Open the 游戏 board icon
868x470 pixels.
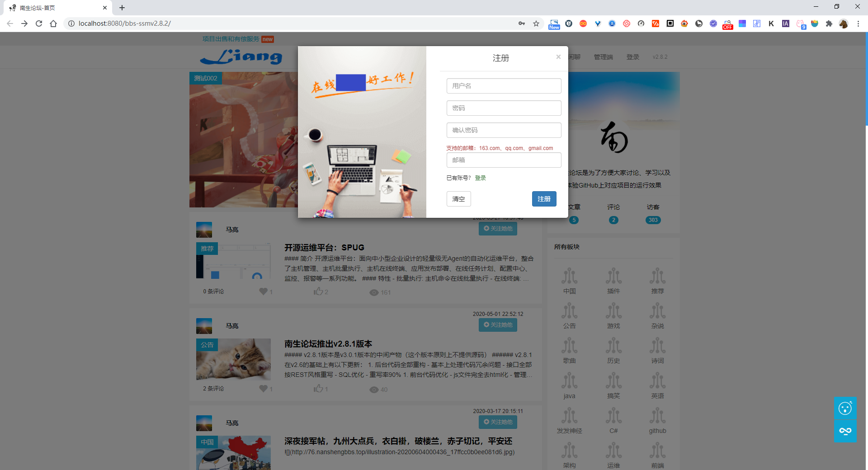613,310
